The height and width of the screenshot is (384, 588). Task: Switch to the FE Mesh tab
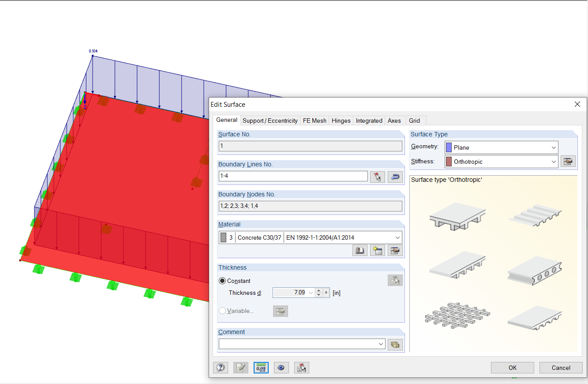pyautogui.click(x=315, y=120)
